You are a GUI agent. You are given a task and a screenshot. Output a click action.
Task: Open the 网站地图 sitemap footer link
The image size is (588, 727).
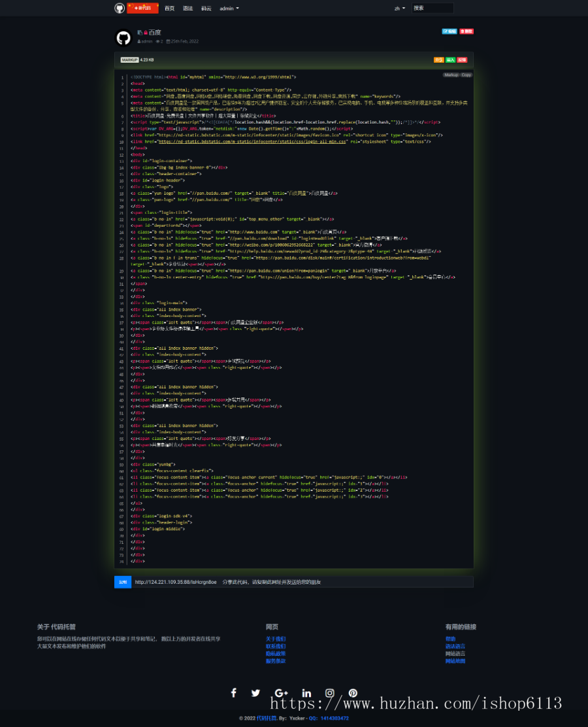[x=455, y=661]
